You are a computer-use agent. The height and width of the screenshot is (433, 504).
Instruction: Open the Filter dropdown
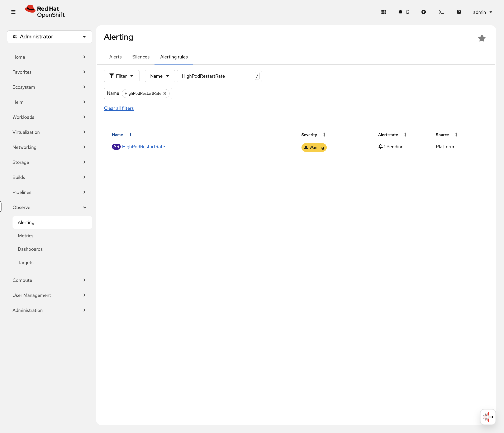click(x=121, y=76)
